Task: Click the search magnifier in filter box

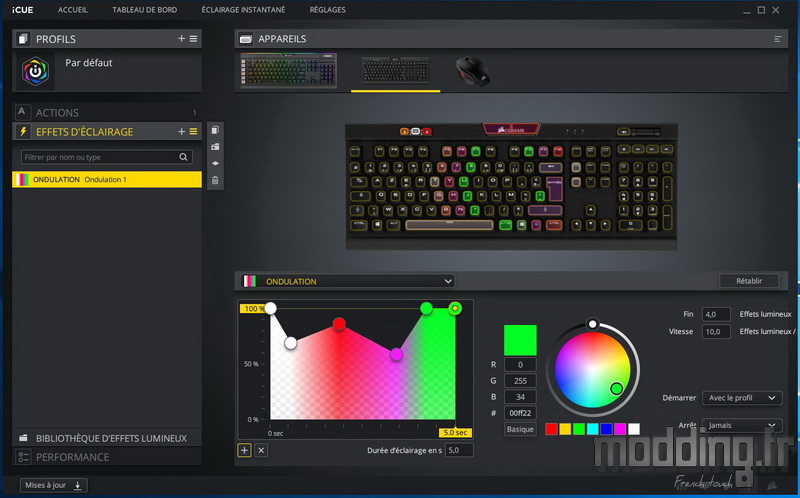Action: pos(183,157)
